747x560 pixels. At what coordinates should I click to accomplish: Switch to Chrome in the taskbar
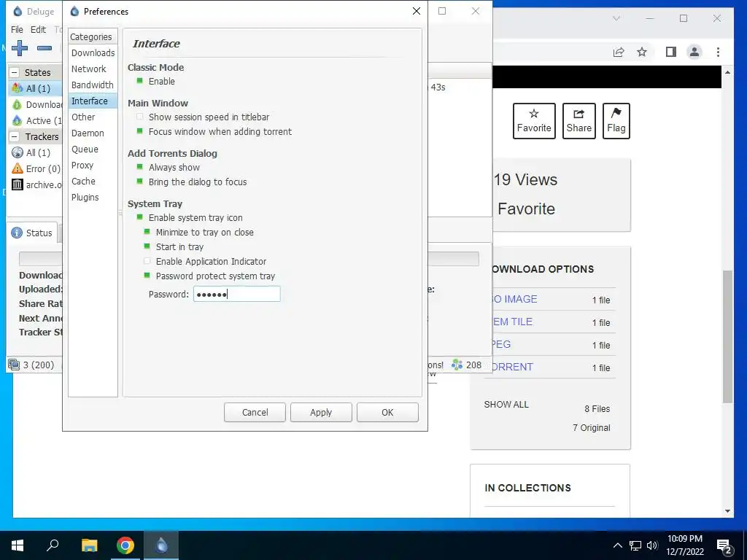(x=125, y=545)
